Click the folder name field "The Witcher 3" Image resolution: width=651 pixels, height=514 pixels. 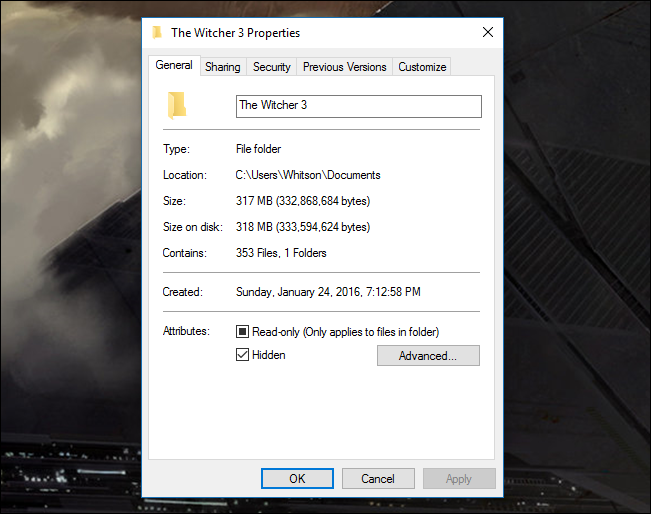click(359, 106)
